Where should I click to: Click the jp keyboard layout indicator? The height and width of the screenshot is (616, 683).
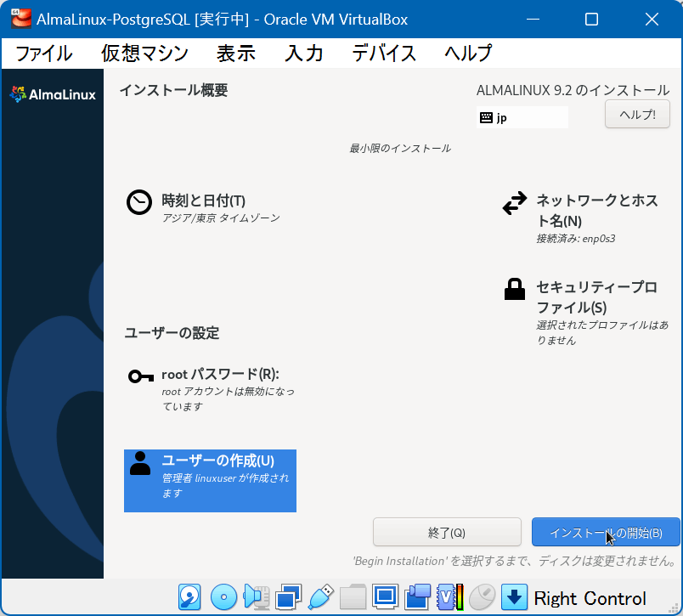(x=522, y=117)
